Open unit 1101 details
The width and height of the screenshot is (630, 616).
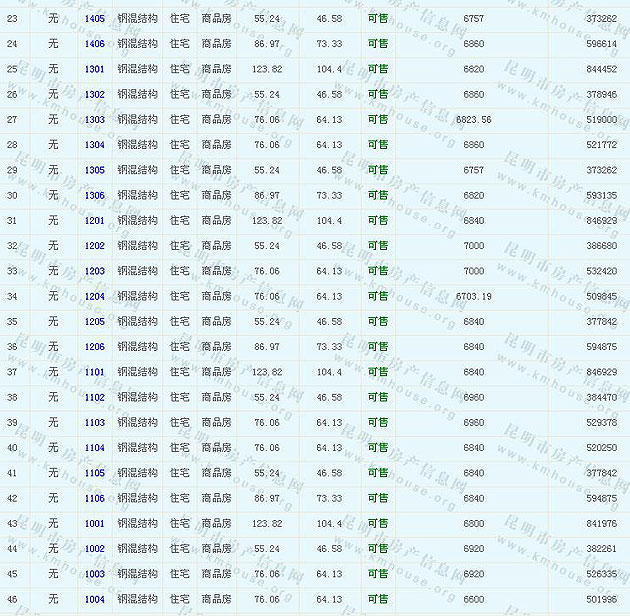(94, 372)
